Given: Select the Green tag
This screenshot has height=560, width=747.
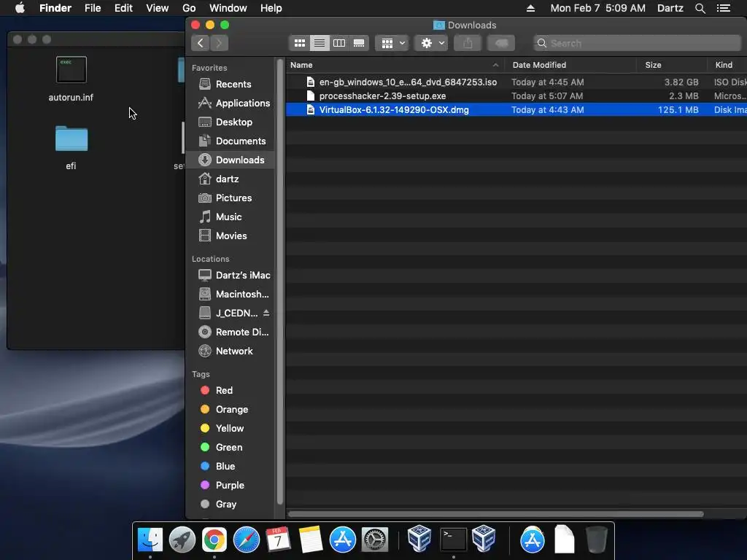Looking at the screenshot, I should point(222,448).
